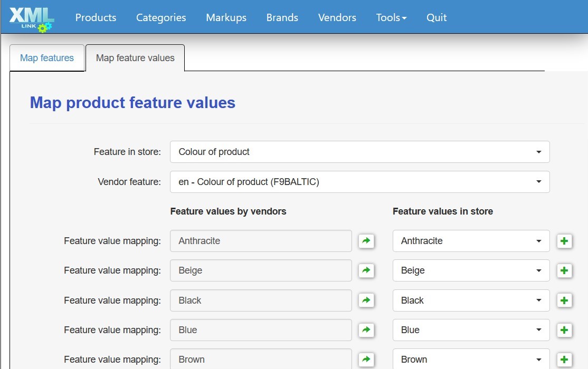Click the Feature values by vendors header

(x=229, y=211)
